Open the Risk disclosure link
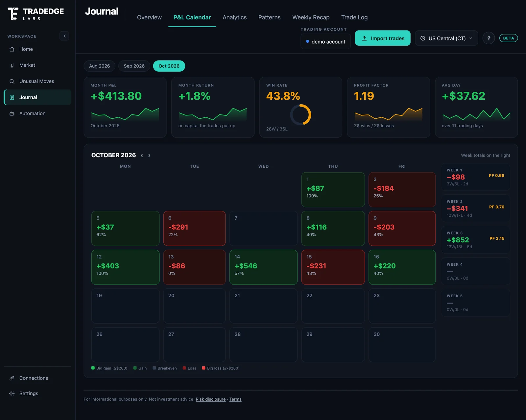The width and height of the screenshot is (526, 420). coord(211,399)
